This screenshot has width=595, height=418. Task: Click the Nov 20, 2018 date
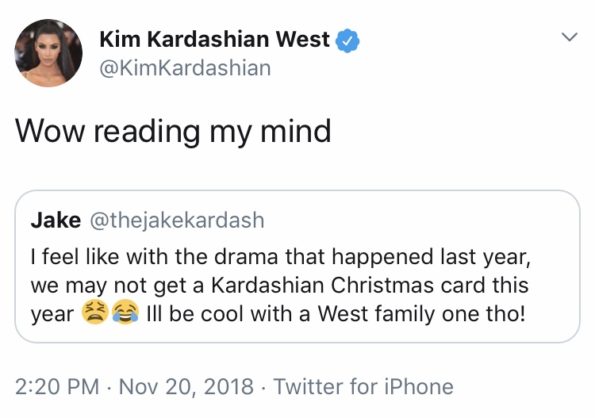(186, 387)
